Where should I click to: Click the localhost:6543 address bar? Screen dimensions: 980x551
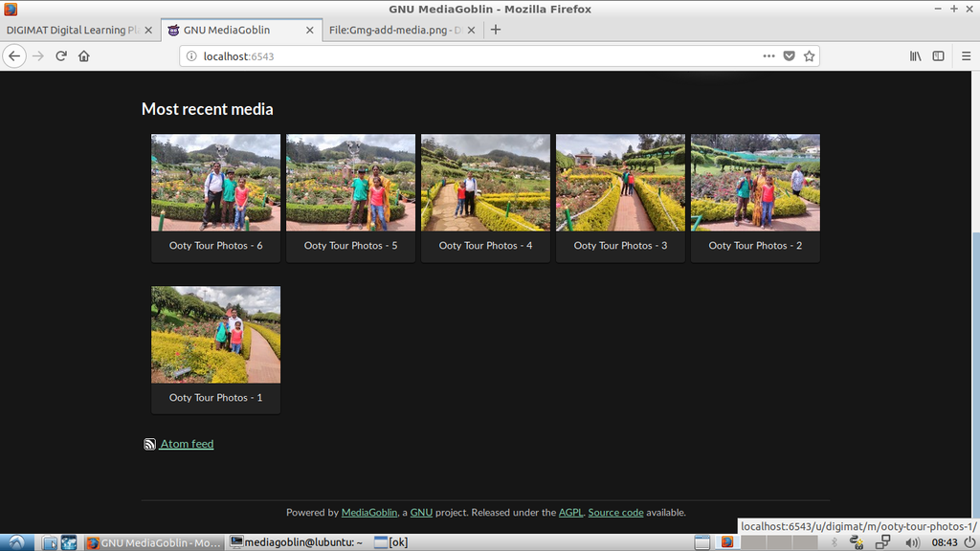pyautogui.click(x=469, y=56)
